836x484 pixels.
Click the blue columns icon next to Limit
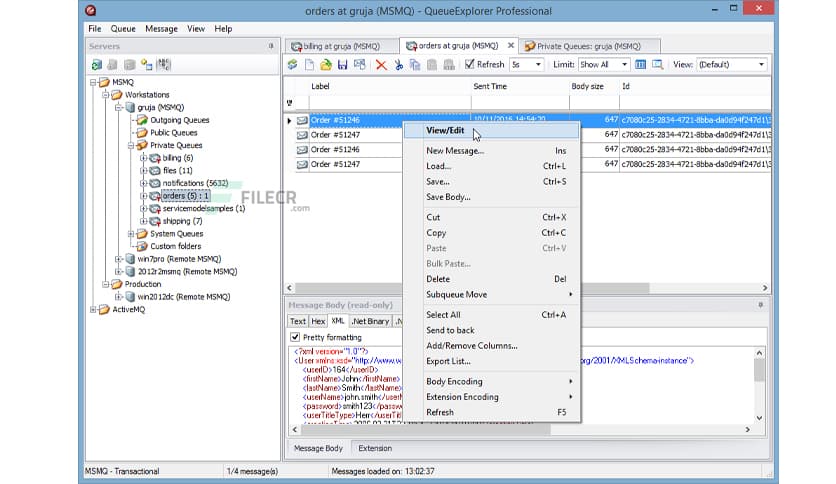click(x=640, y=64)
